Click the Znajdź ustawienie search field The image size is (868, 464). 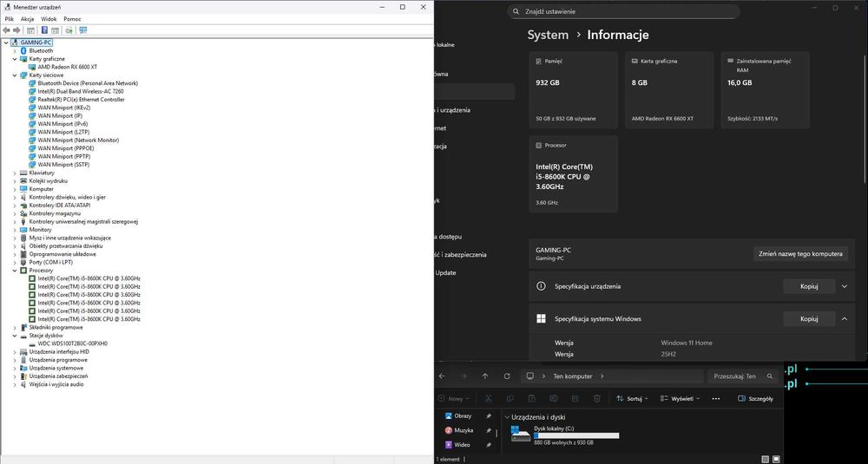click(624, 11)
